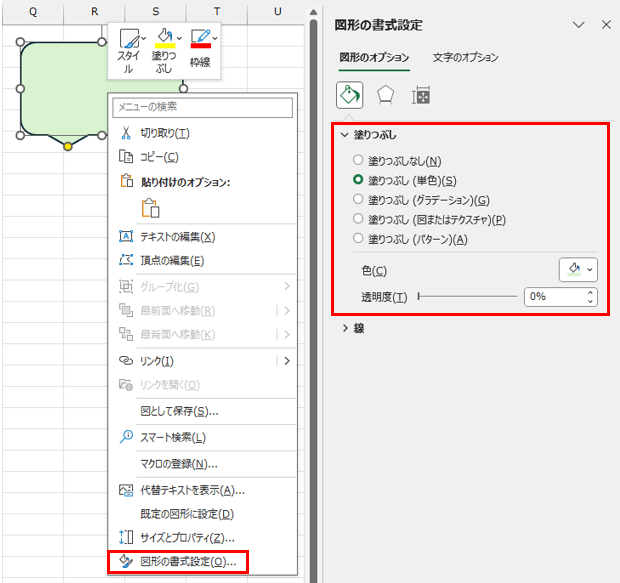
Task: Select the Fill & Line paint bucket pane icon
Action: tap(350, 95)
